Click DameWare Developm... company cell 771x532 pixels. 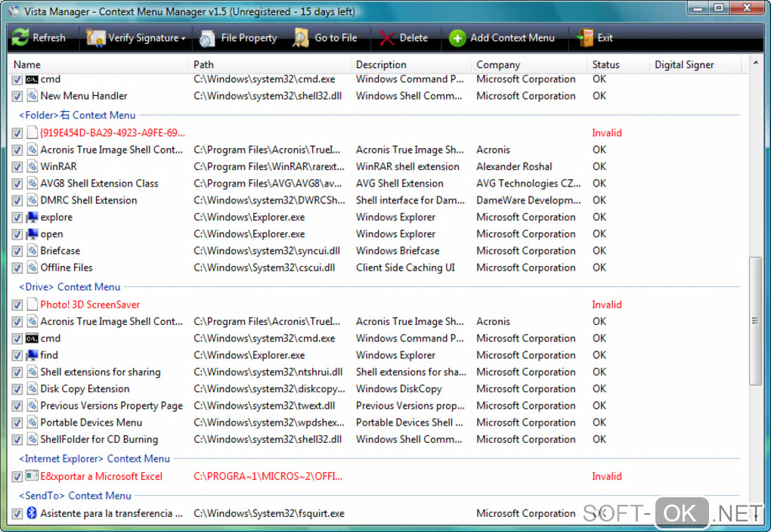[x=528, y=200]
